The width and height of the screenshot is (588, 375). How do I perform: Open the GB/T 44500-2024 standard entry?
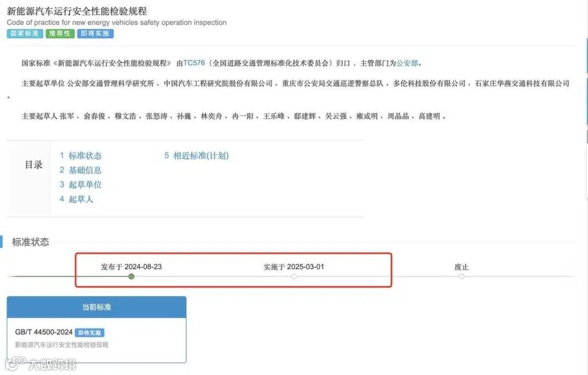tap(44, 332)
